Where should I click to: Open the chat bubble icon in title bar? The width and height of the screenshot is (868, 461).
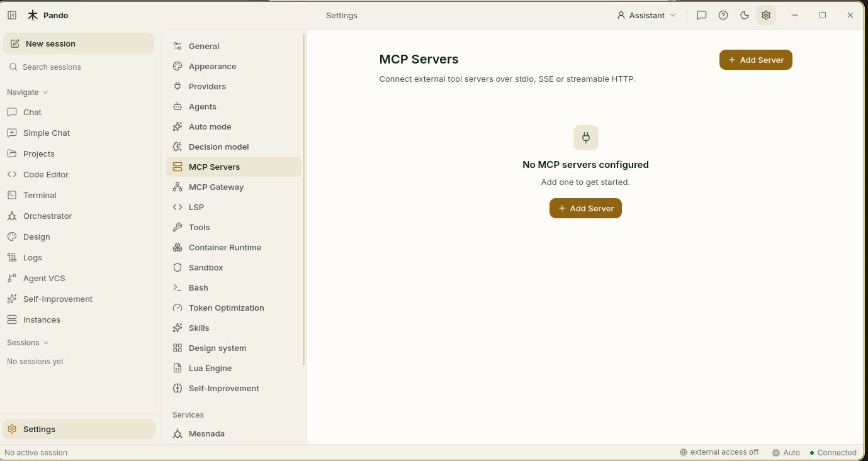point(702,15)
